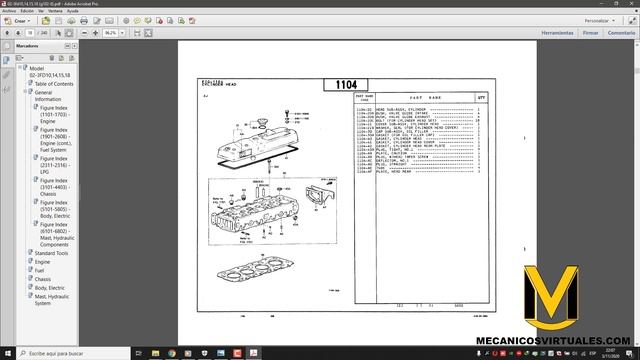Click the Save file icon

click(x=59, y=21)
